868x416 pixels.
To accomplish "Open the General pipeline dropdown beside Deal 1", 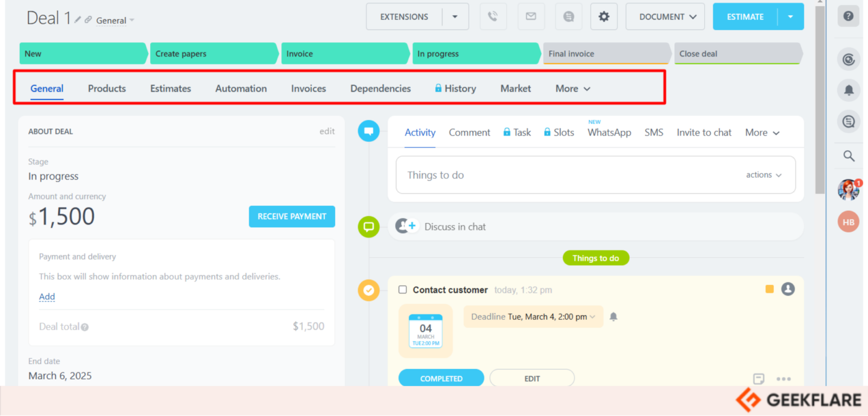I will (x=115, y=20).
